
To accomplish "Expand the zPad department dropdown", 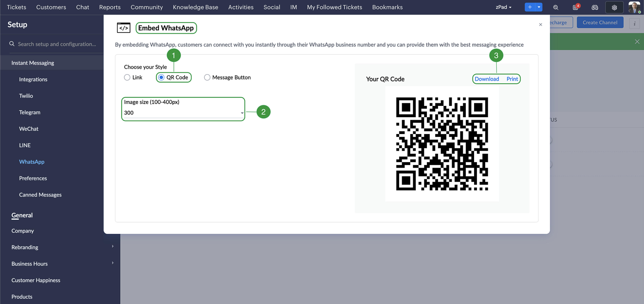I will tap(503, 7).
